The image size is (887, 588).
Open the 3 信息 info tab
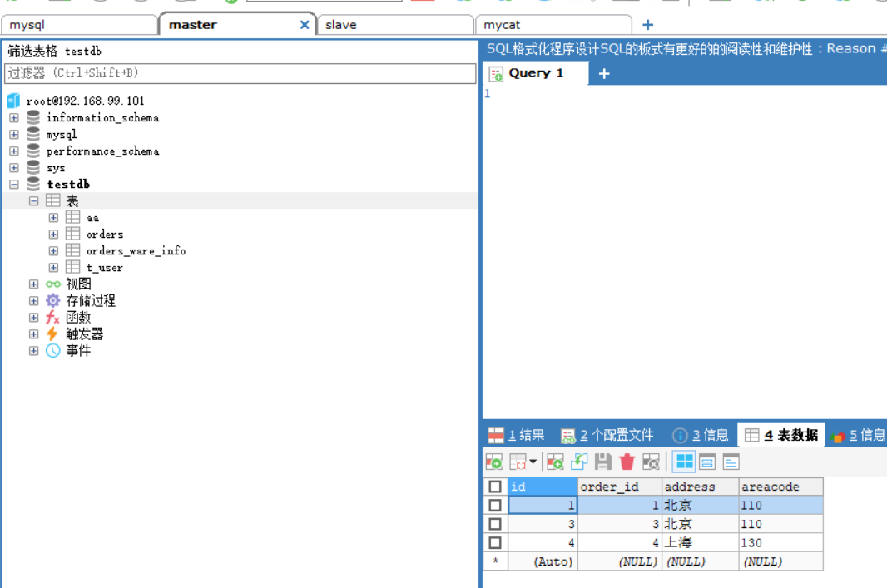tap(701, 435)
